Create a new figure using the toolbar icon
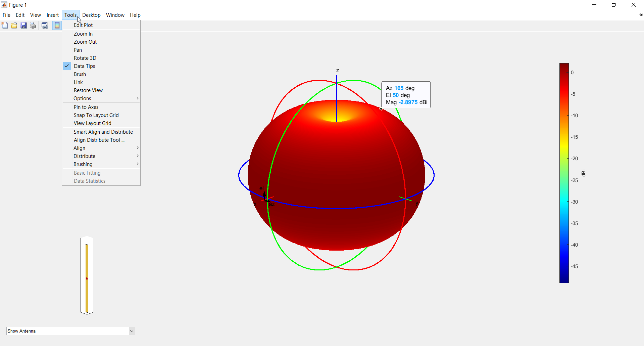Viewport: 644px width, 346px height. 5,25
